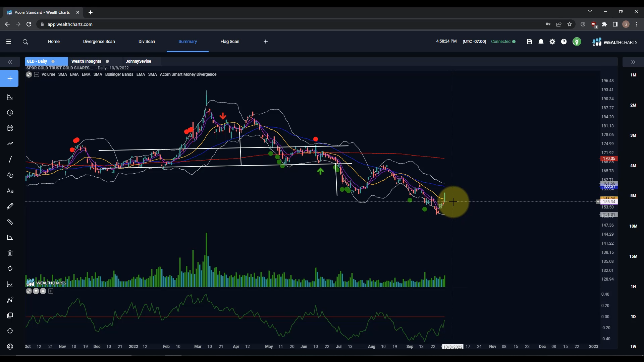The width and height of the screenshot is (644, 362).
Task: Toggle the dot on WealthThoughts tab
Action: [107, 61]
